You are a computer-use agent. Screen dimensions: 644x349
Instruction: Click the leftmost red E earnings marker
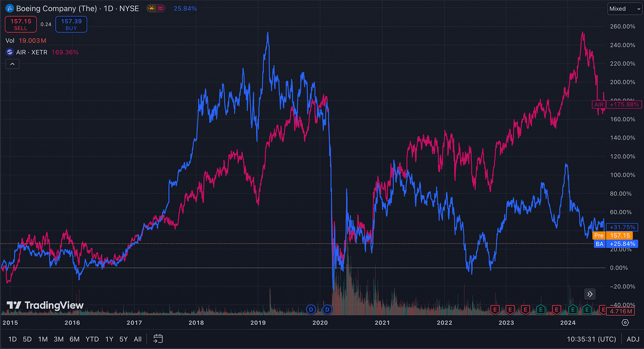point(495,309)
